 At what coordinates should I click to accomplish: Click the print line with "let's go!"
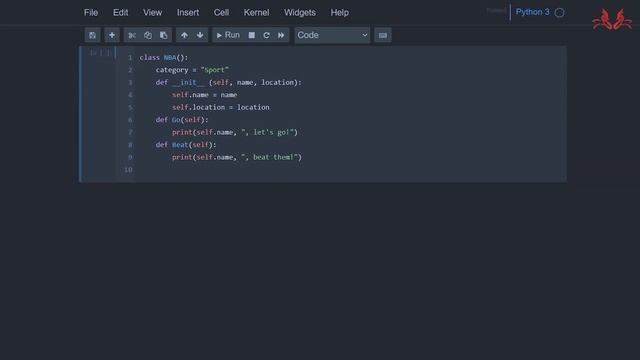click(235, 132)
